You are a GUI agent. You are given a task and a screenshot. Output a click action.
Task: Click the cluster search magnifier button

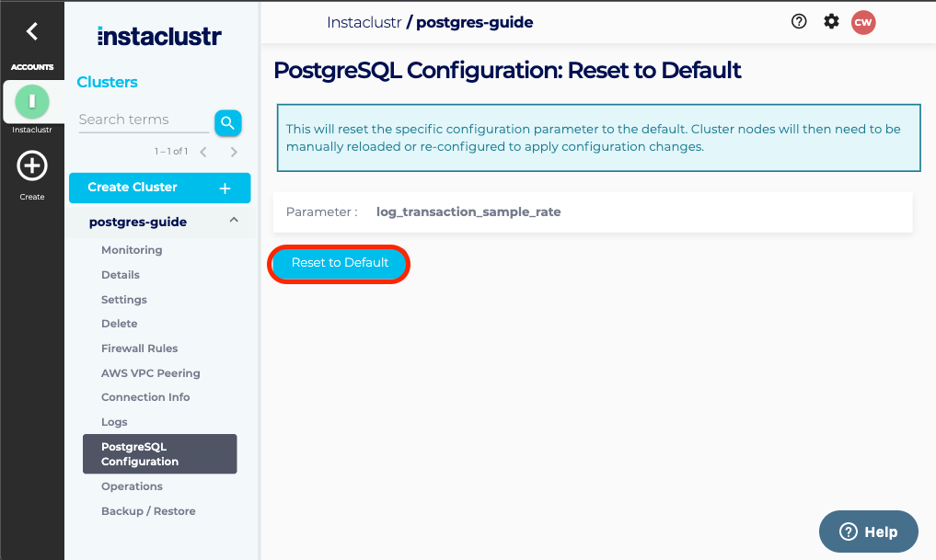(227, 122)
